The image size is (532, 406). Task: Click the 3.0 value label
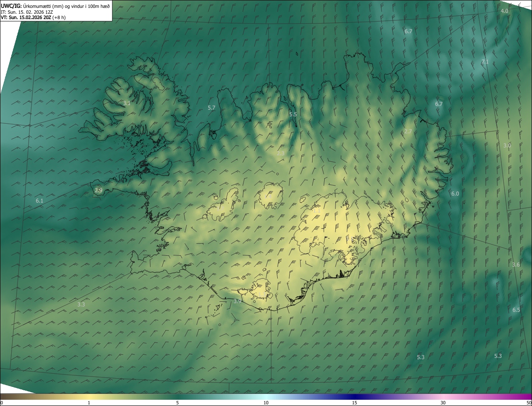coord(507,145)
